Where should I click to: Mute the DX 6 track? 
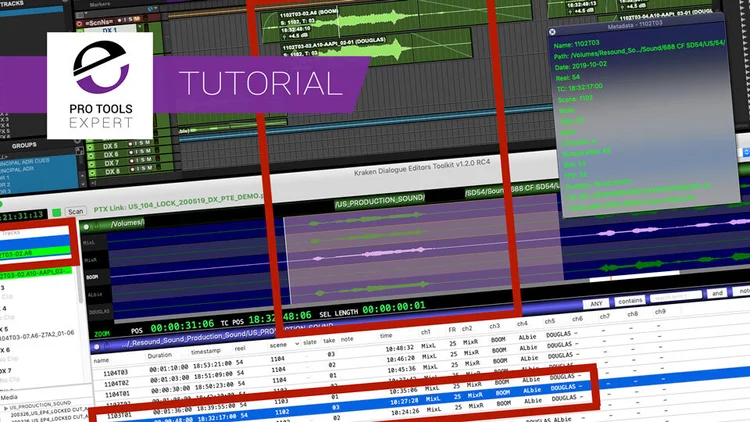pyautogui.click(x=148, y=151)
